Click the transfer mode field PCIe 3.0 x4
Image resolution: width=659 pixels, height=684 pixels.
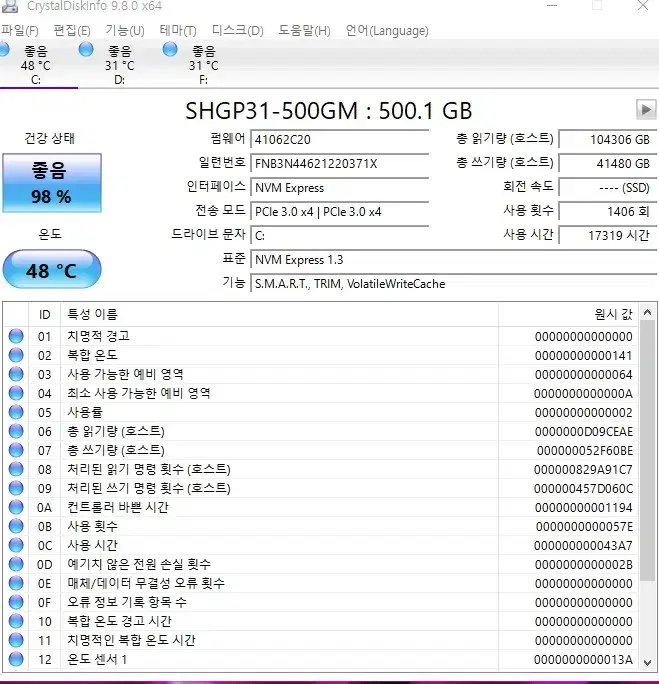coord(339,212)
